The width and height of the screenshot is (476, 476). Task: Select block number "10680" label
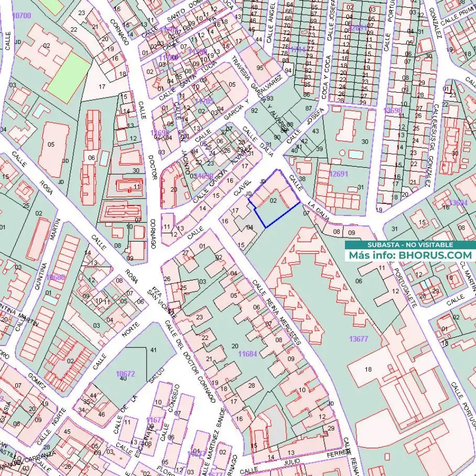click(x=55, y=277)
